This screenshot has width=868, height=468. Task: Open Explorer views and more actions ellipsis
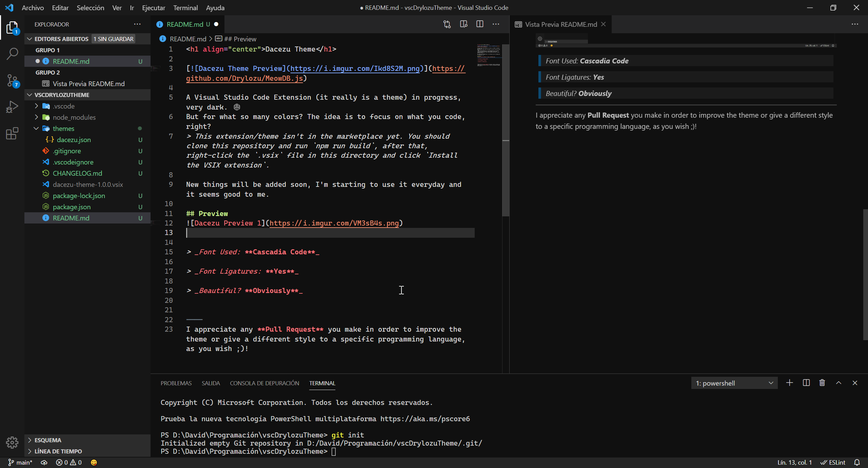tap(137, 24)
